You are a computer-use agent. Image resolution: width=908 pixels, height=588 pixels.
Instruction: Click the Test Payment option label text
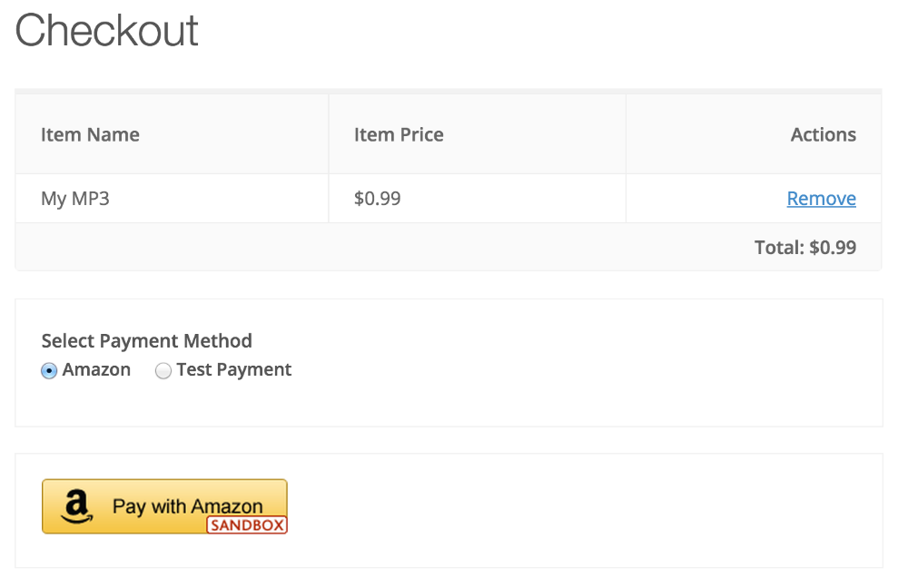point(233,369)
